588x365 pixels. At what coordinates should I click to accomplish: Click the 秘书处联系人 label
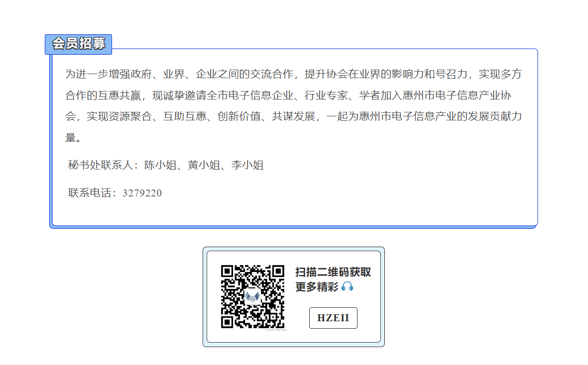(101, 166)
